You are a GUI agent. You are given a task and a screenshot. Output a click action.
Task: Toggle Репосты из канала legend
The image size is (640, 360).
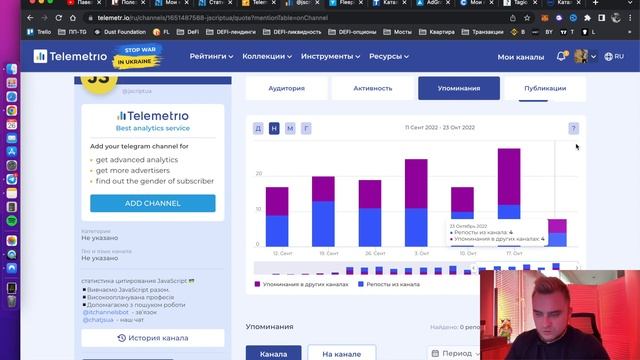click(x=389, y=284)
